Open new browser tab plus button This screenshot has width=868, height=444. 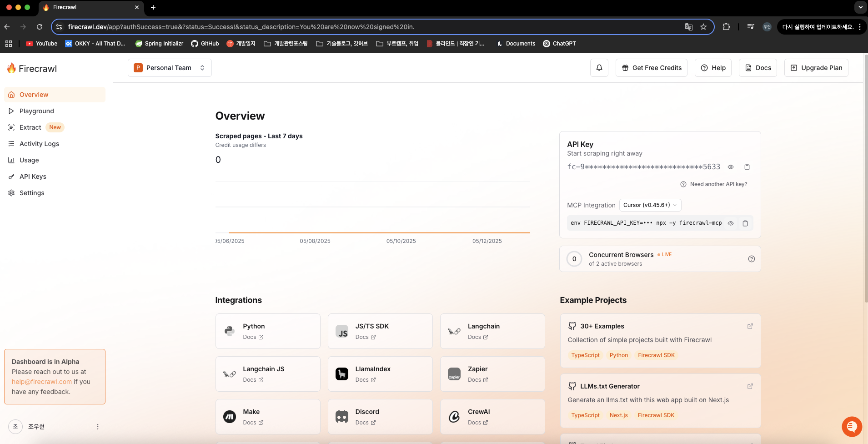point(153,7)
